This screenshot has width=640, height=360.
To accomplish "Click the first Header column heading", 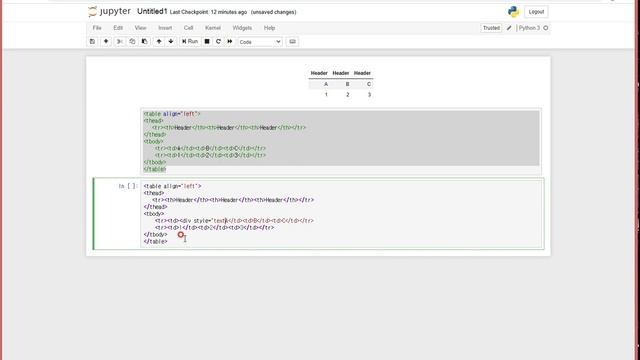I will coord(319,73).
